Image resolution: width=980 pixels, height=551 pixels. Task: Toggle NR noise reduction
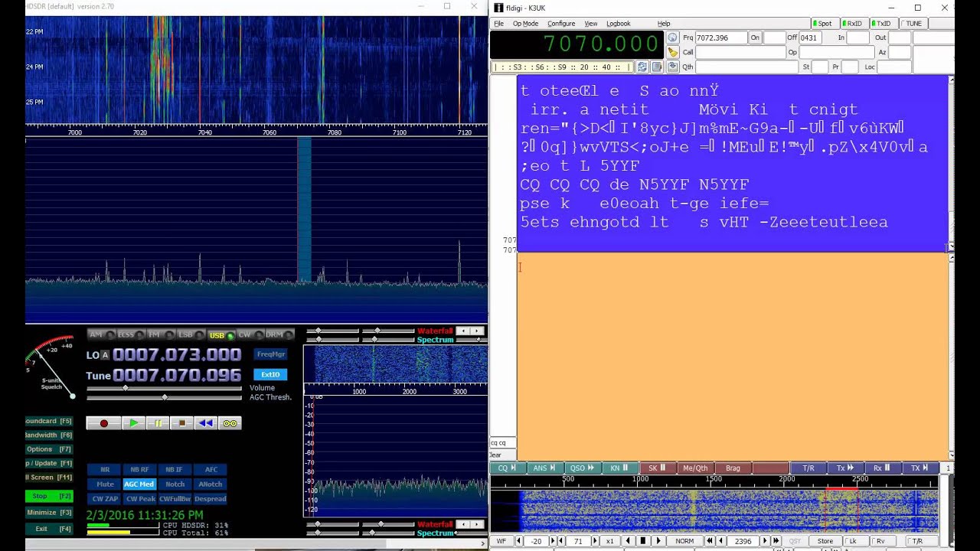click(x=105, y=470)
